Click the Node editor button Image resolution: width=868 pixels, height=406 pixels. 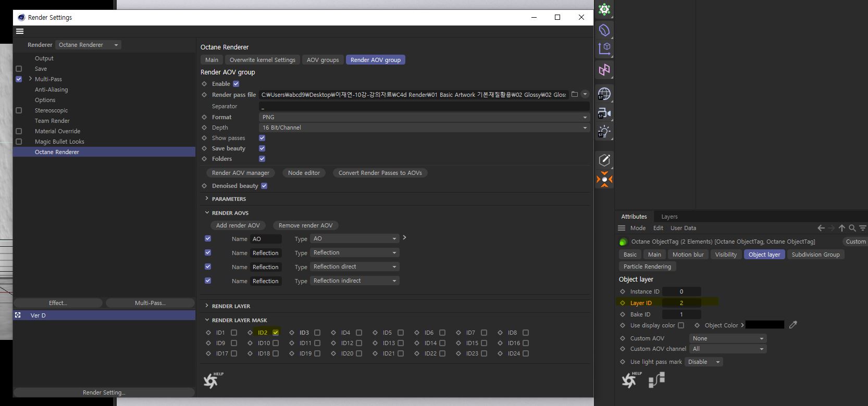click(x=304, y=173)
